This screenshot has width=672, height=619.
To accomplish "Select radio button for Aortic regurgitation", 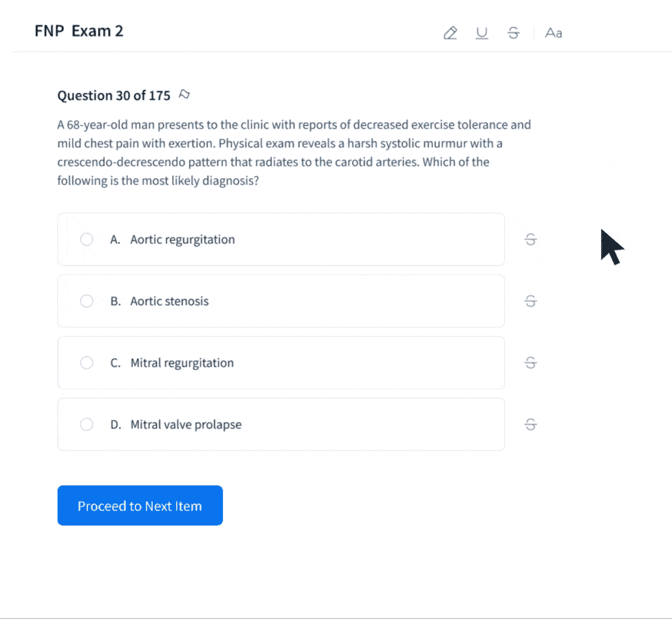I will (87, 239).
